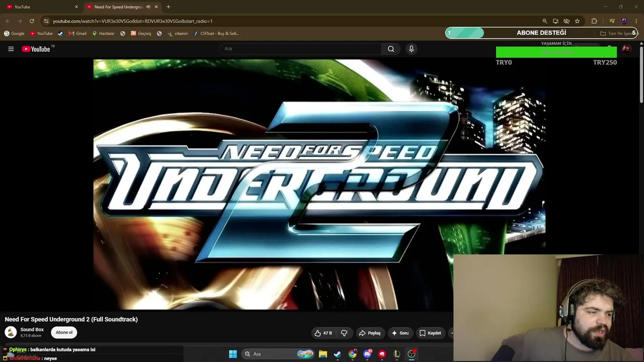Click the YouTube search magnifier button

point(391,49)
